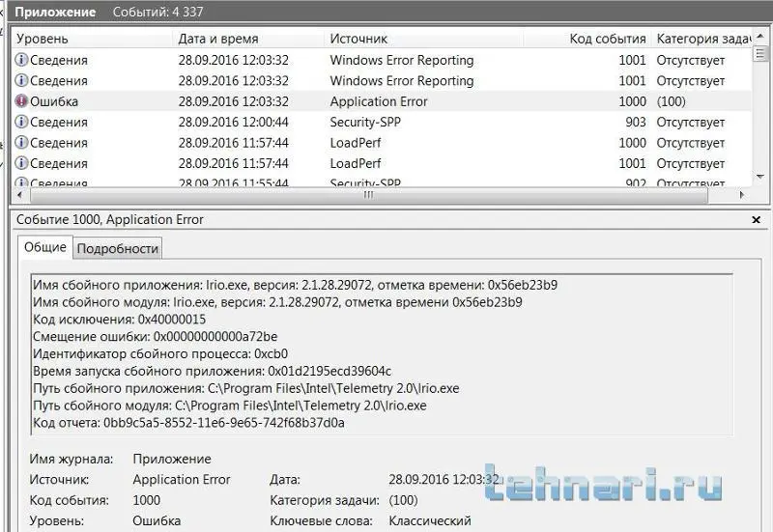Select the Ошибка level text in the event list

pyautogui.click(x=54, y=101)
